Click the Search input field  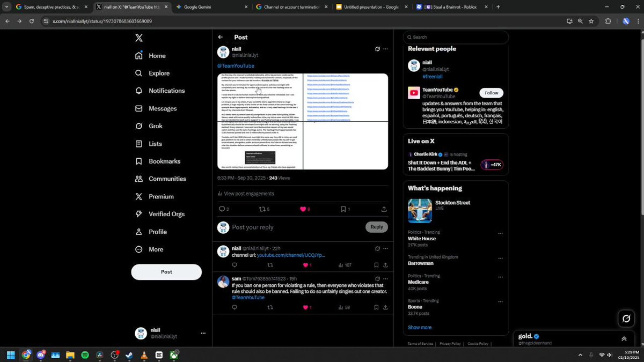(x=456, y=37)
